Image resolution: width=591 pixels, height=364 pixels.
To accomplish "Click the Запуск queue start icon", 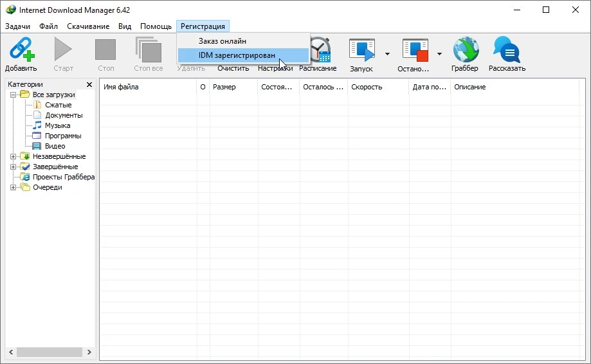I will pos(362,50).
